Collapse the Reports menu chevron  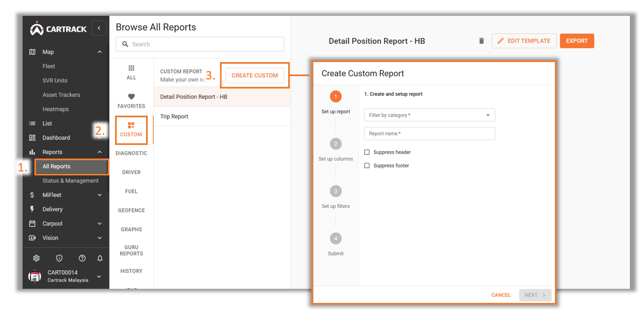pos(99,152)
